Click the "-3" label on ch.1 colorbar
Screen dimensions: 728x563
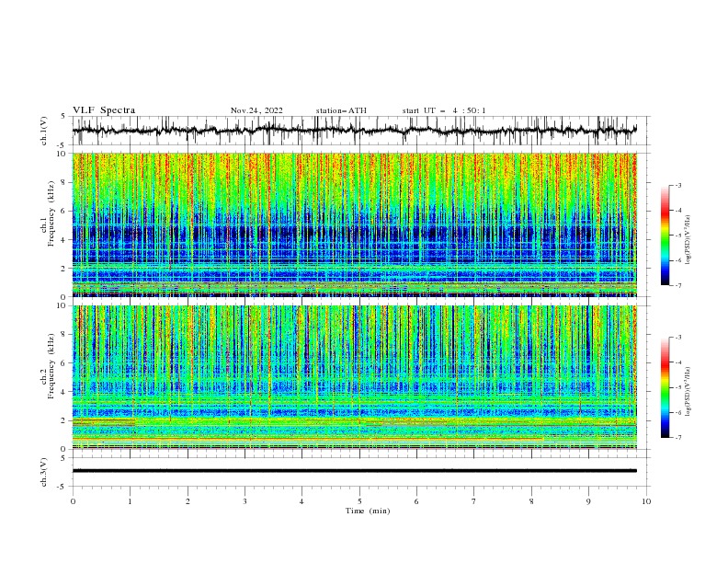[x=678, y=185]
